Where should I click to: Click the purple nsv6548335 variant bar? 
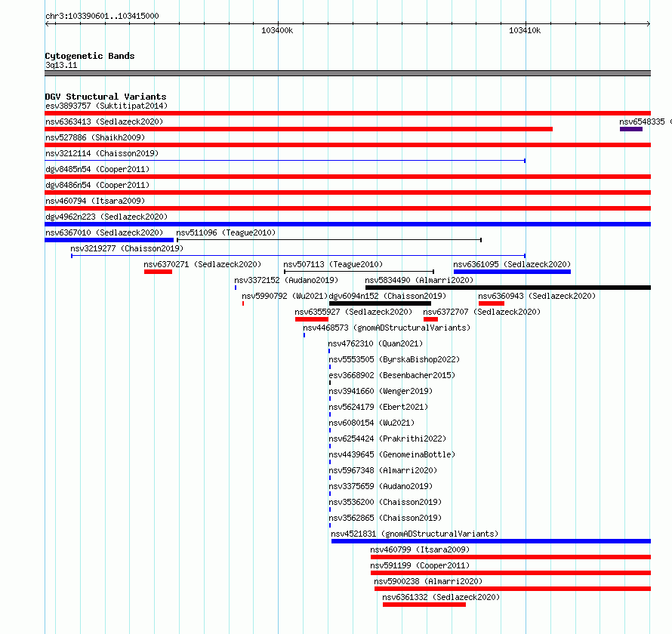click(x=631, y=129)
